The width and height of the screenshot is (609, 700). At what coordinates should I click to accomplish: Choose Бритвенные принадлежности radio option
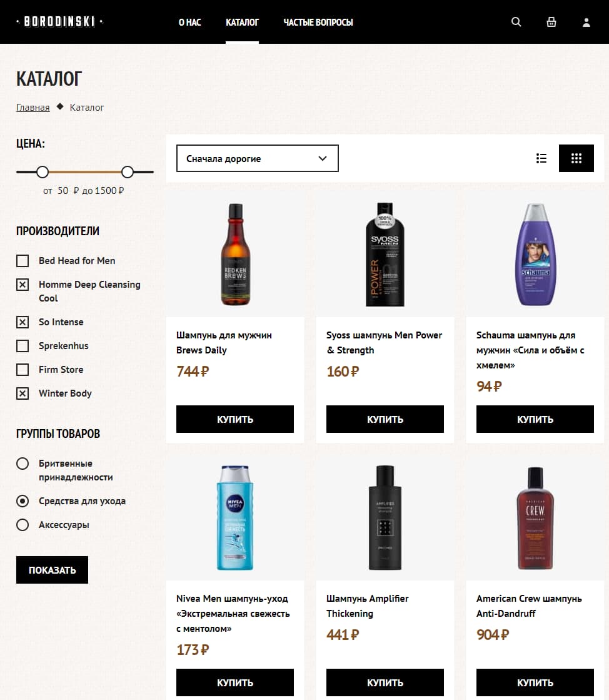point(23,464)
